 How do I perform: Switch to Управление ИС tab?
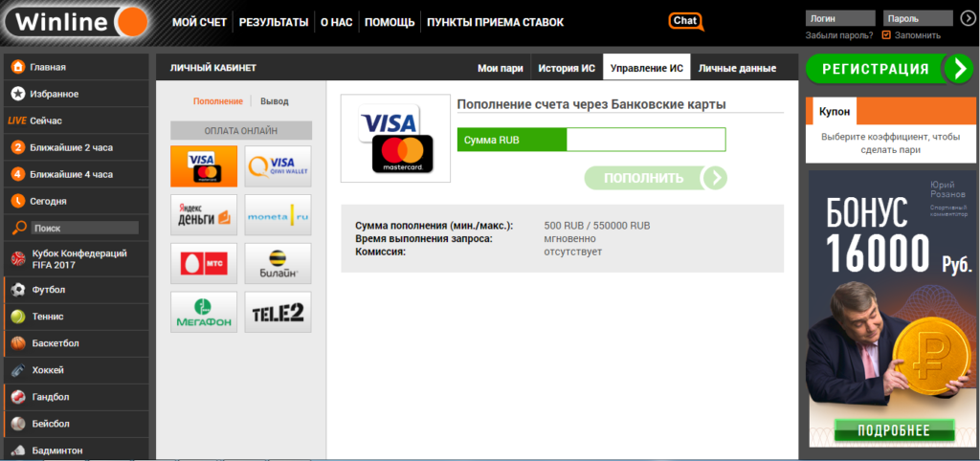(x=647, y=68)
